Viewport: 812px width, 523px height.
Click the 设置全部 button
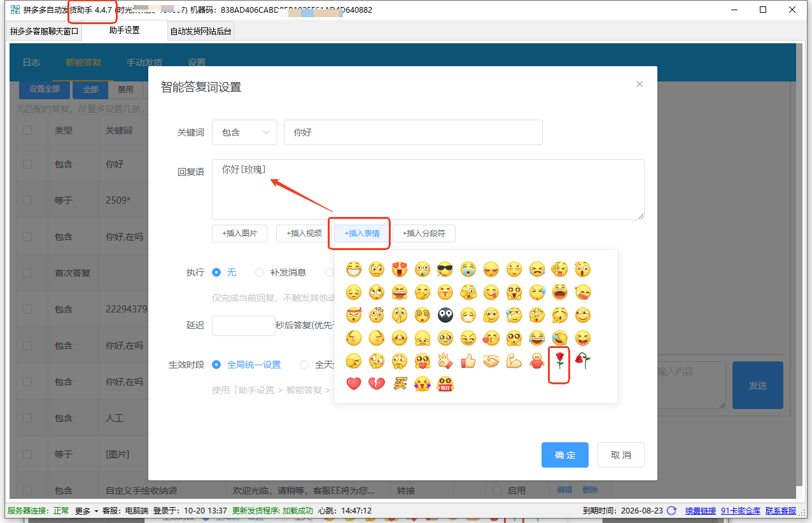(45, 89)
